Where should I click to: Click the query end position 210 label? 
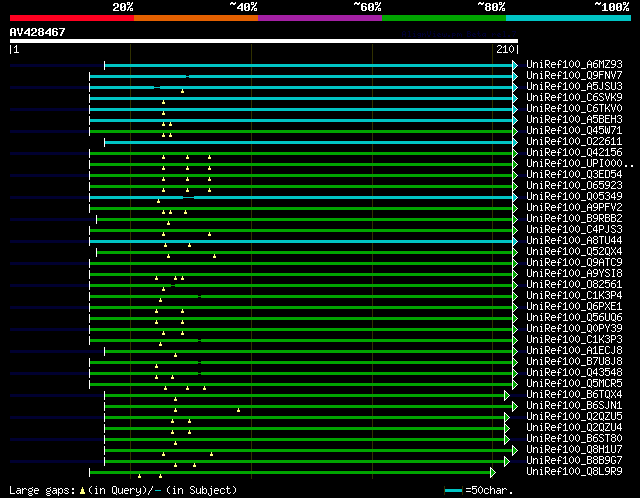click(x=505, y=49)
